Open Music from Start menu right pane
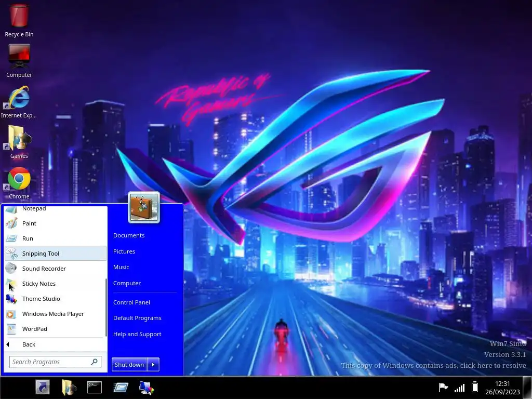This screenshot has height=399, width=532. (121, 267)
